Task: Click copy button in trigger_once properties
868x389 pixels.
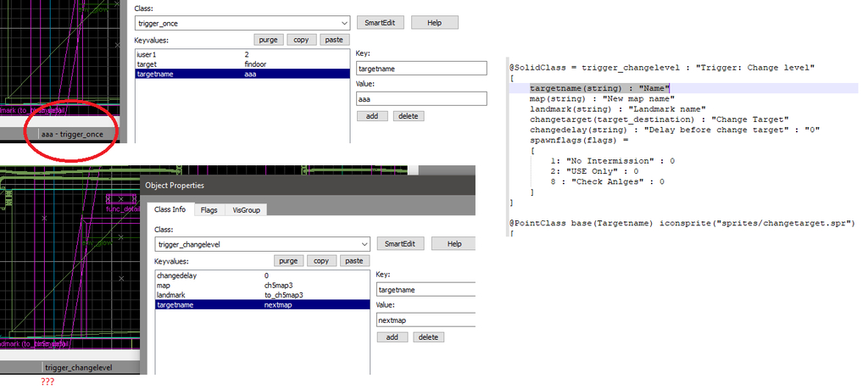Action: (x=300, y=40)
